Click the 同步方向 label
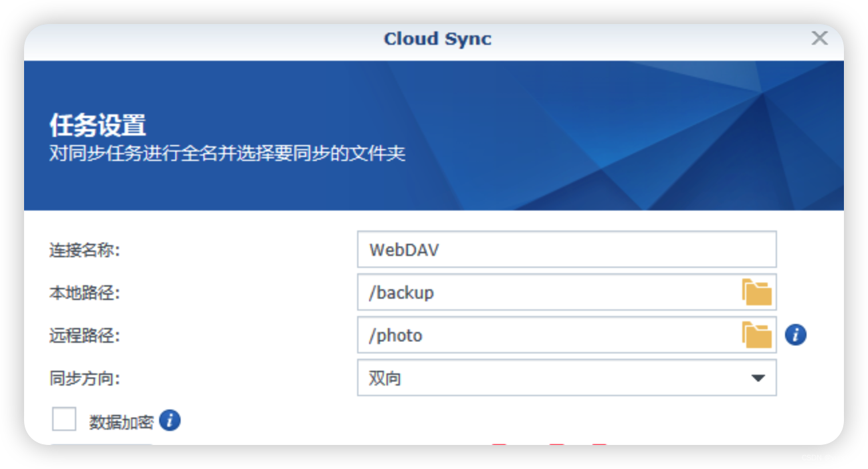The width and height of the screenshot is (868, 469). pyautogui.click(x=84, y=379)
